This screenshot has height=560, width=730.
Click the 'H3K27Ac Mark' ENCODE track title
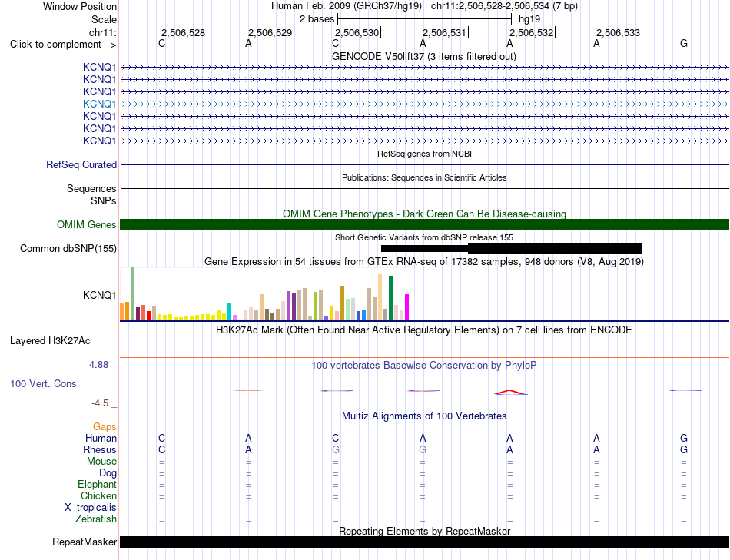tap(424, 330)
